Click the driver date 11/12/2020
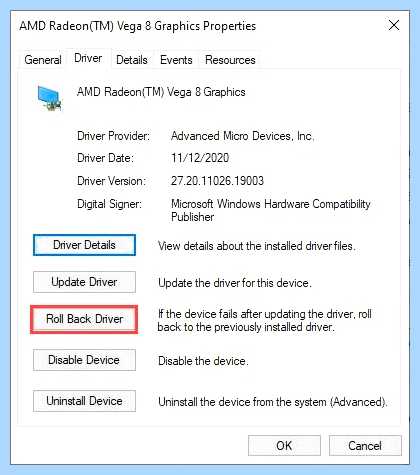This screenshot has width=420, height=475. click(200, 158)
